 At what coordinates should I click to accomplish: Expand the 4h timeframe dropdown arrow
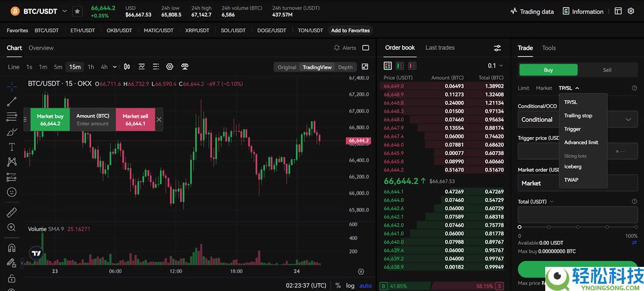[x=115, y=68]
